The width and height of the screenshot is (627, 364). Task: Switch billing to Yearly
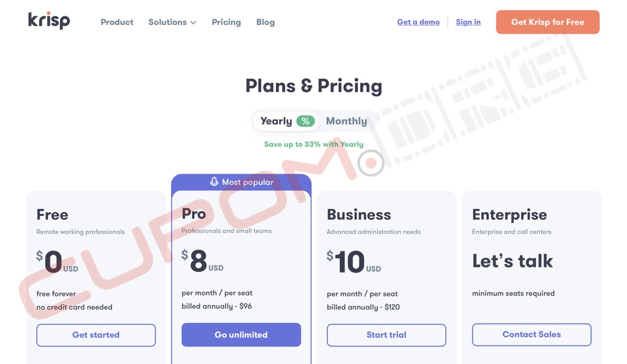pos(276,121)
